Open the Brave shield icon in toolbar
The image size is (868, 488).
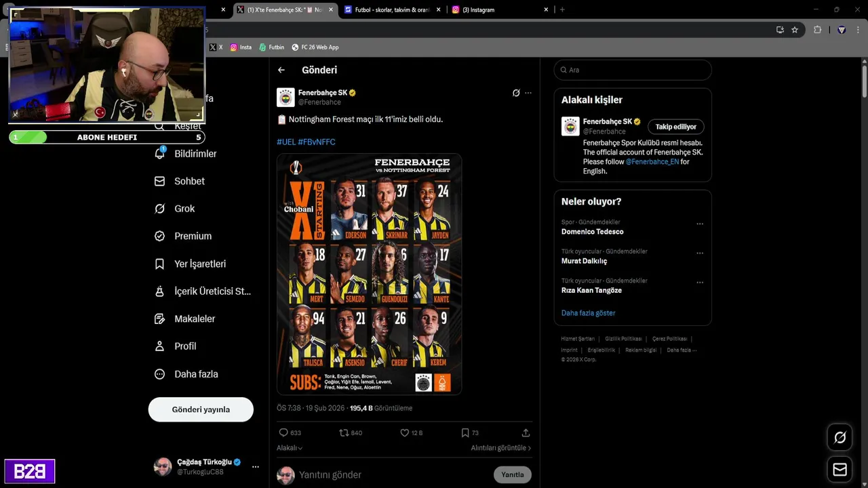(x=842, y=30)
